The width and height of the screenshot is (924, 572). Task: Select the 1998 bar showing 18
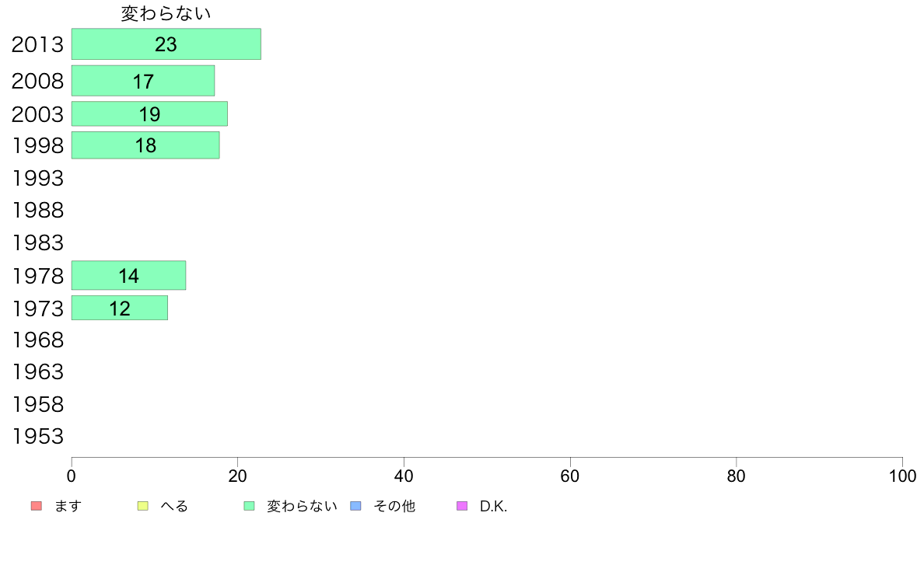click(145, 145)
